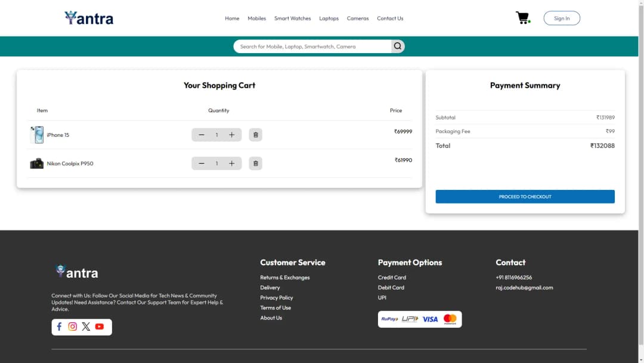The image size is (644, 363).
Task: Click the Yantra logo in the footer
Action: 77,272
